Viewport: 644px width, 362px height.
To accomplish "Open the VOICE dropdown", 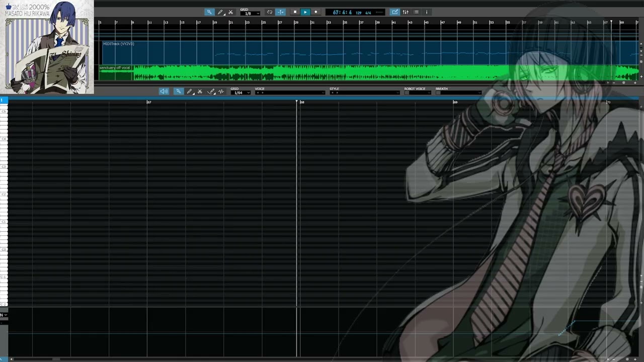I will (x=290, y=93).
